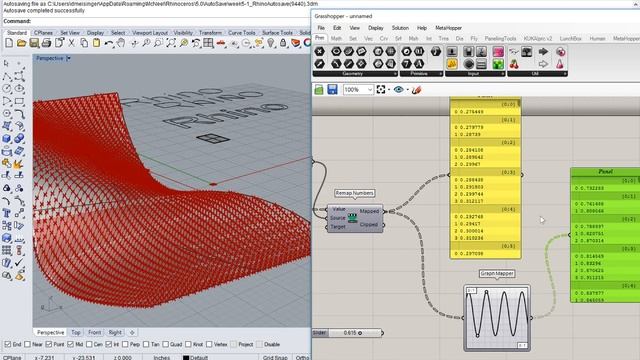Click the Zoom Extents icon in Rhino
640x360 pixels.
(x=171, y=43)
